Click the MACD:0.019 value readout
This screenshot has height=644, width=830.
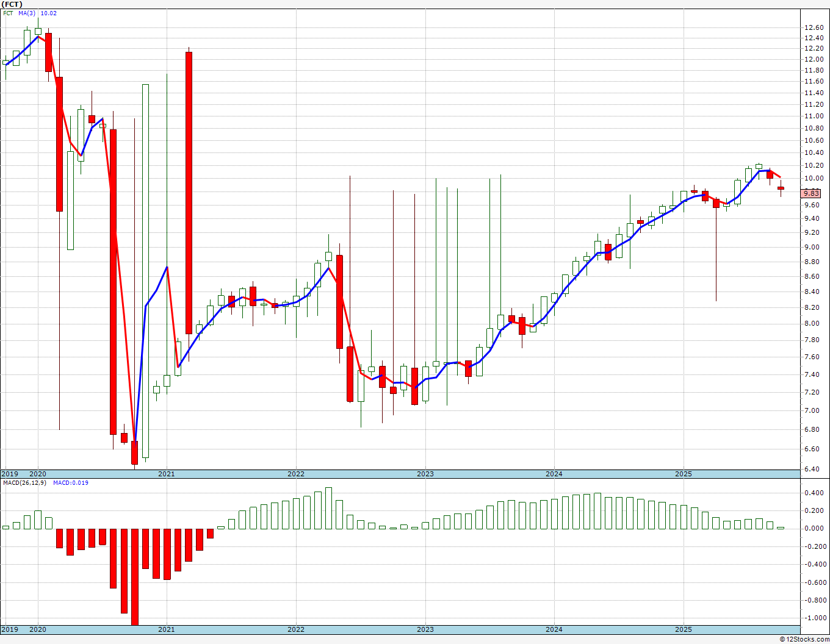[71, 482]
